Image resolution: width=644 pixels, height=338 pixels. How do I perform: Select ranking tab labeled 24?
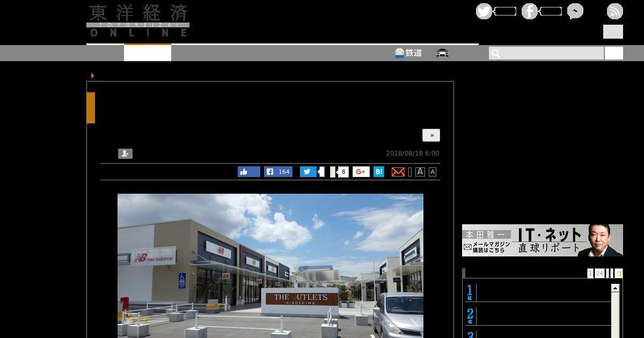point(599,274)
